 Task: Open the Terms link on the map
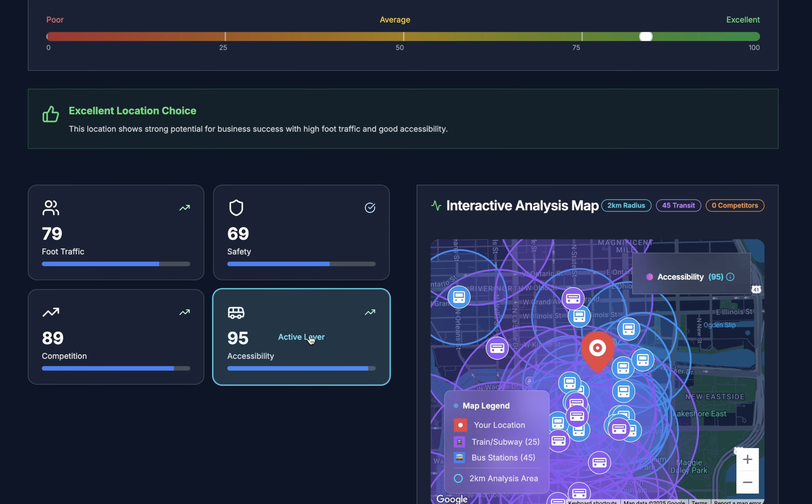click(x=699, y=502)
